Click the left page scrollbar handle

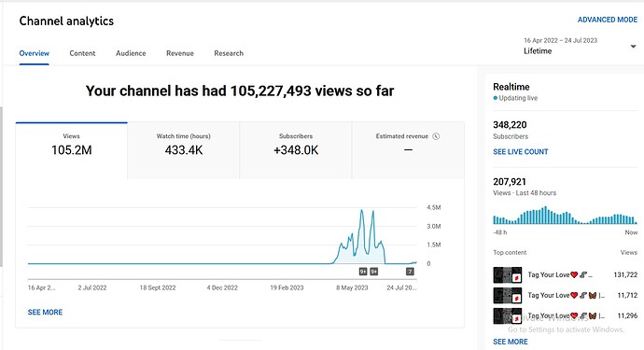coord(1,187)
